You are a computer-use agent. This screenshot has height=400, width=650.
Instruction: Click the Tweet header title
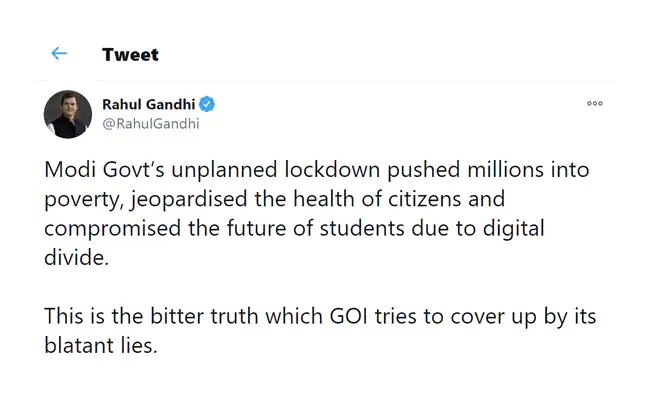[x=130, y=55]
